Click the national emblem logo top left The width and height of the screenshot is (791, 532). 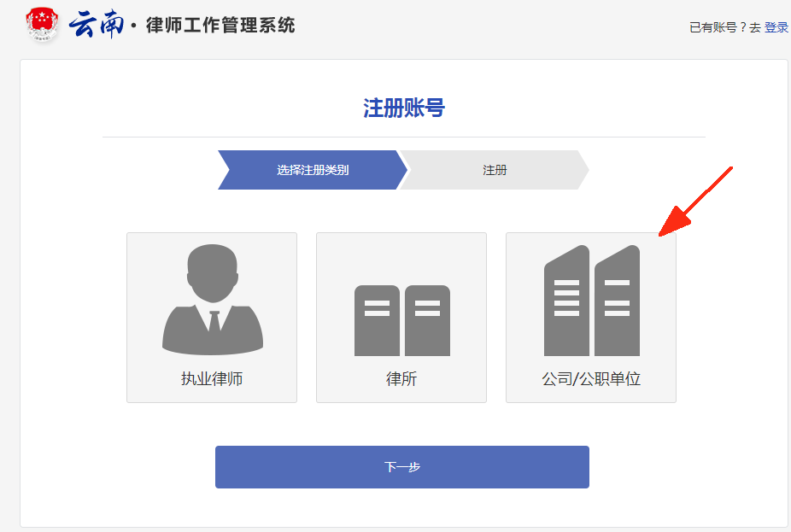coord(42,25)
